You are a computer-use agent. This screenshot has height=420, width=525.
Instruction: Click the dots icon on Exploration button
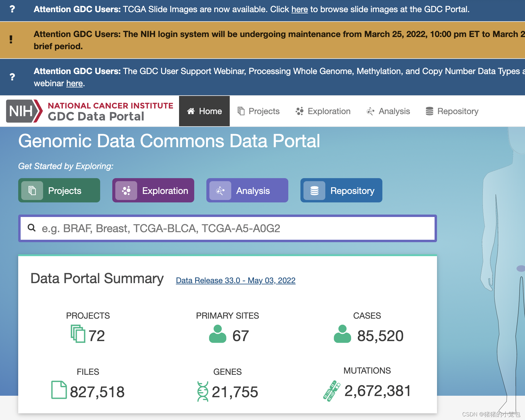point(126,191)
